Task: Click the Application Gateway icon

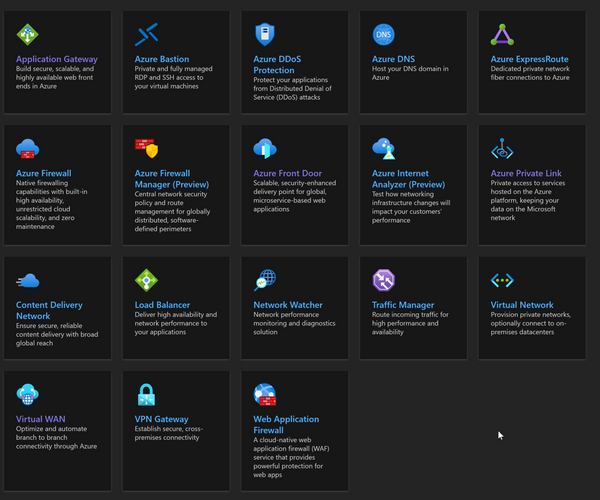Action: [x=28, y=35]
